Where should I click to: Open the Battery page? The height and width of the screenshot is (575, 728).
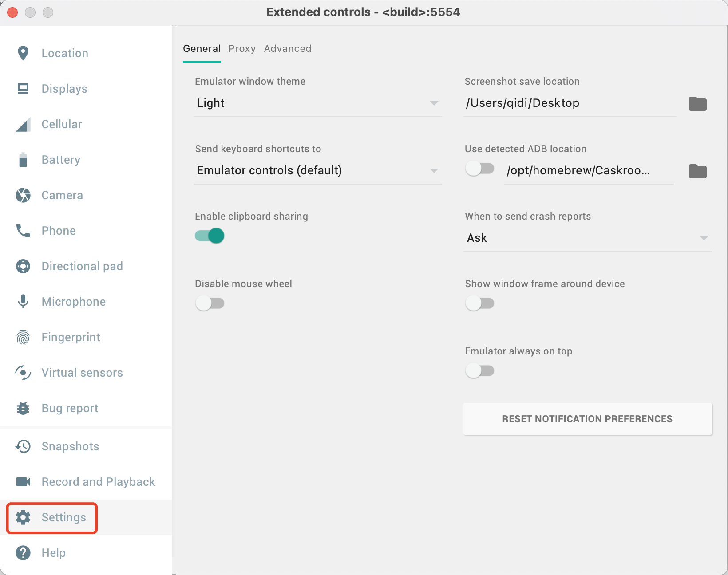point(86,160)
